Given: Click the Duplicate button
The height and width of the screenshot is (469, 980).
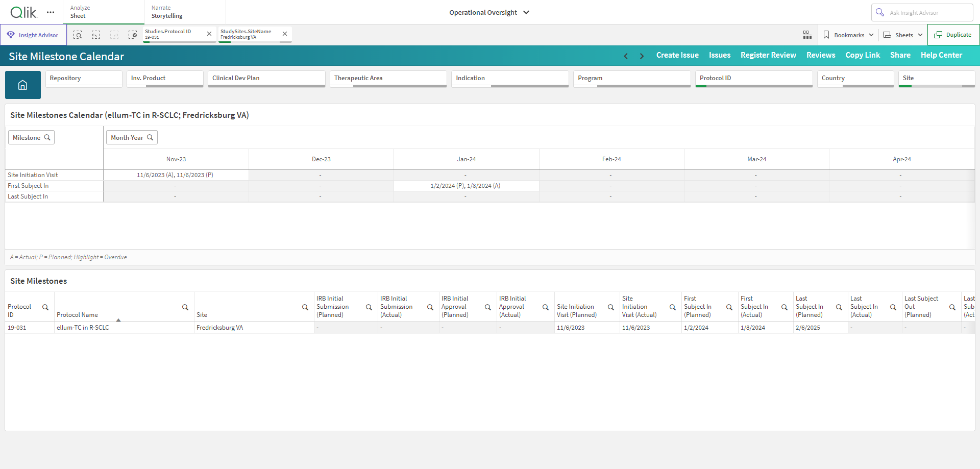Looking at the screenshot, I should (953, 35).
